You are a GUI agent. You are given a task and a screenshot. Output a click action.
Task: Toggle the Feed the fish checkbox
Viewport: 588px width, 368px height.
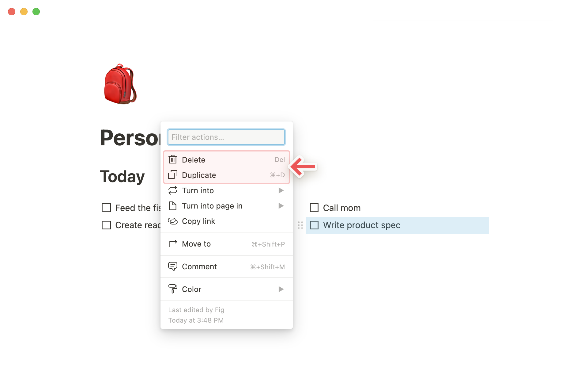click(x=106, y=207)
